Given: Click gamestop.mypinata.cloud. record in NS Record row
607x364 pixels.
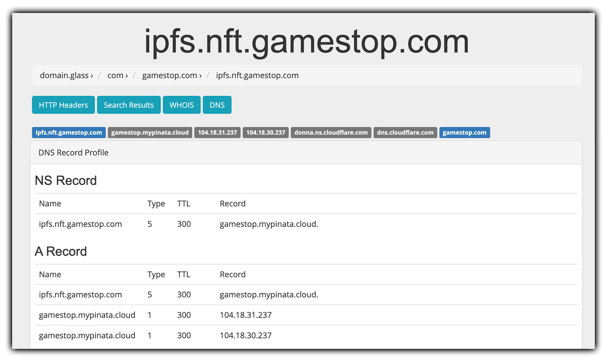Looking at the screenshot, I should coord(269,224).
